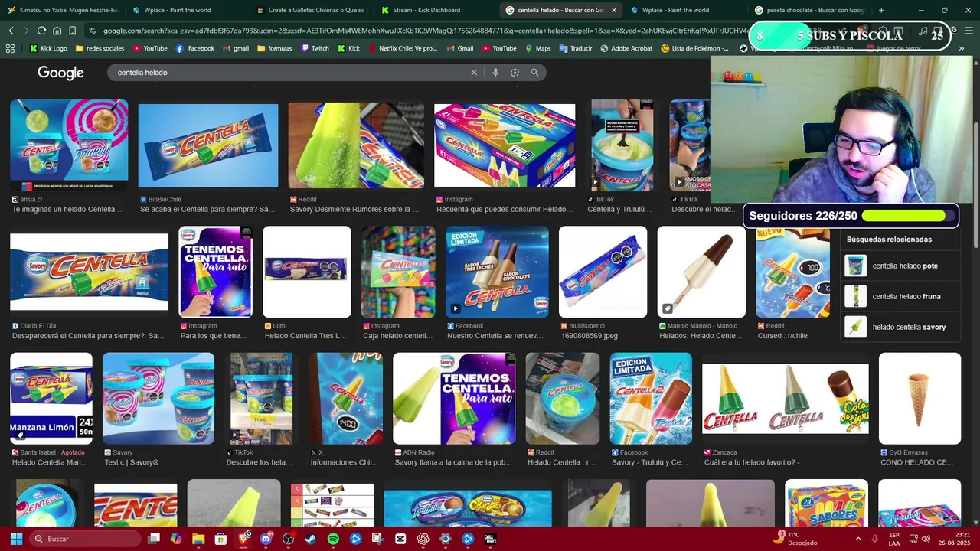Click the magnifier search submit icon

534,73
